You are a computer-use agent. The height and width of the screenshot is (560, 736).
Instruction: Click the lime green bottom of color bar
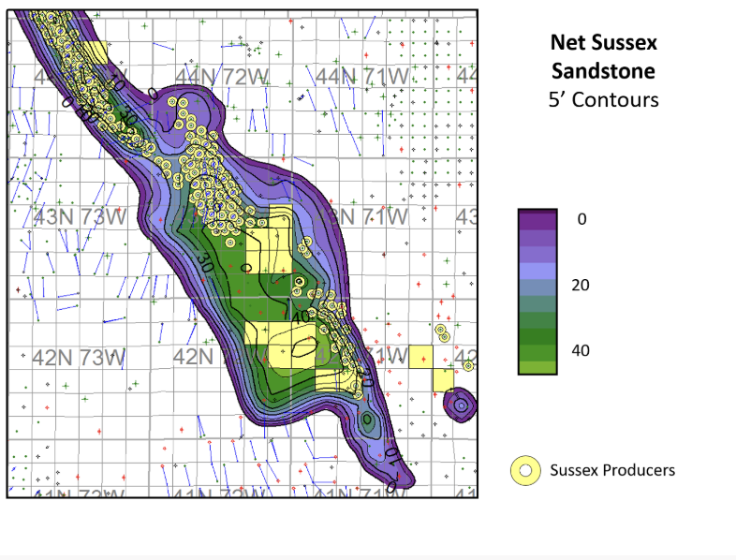click(537, 367)
